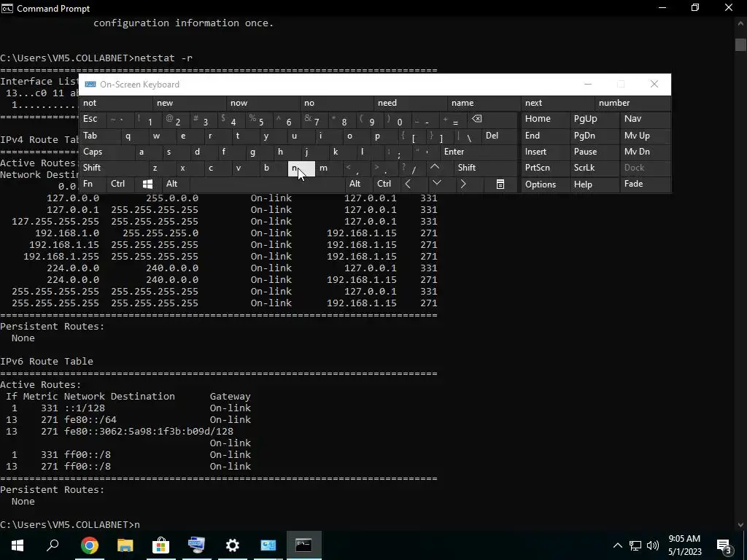747x560 pixels.
Task: Open Microsoft Store from taskbar
Action: [161, 545]
